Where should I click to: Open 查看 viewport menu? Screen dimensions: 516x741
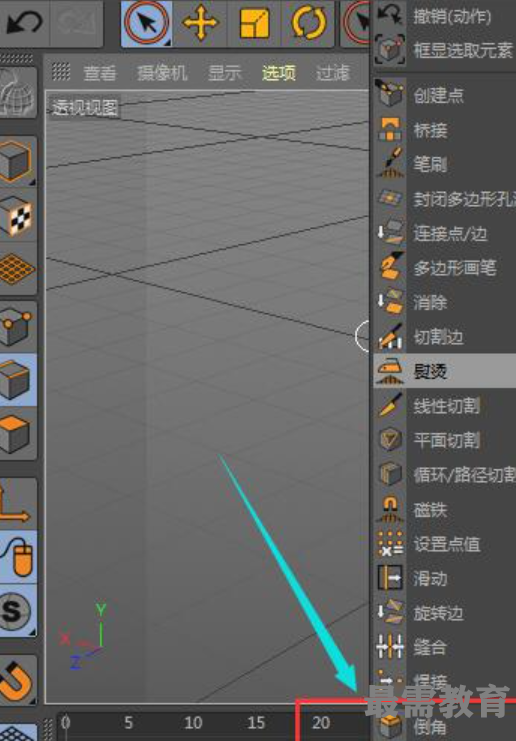point(100,73)
